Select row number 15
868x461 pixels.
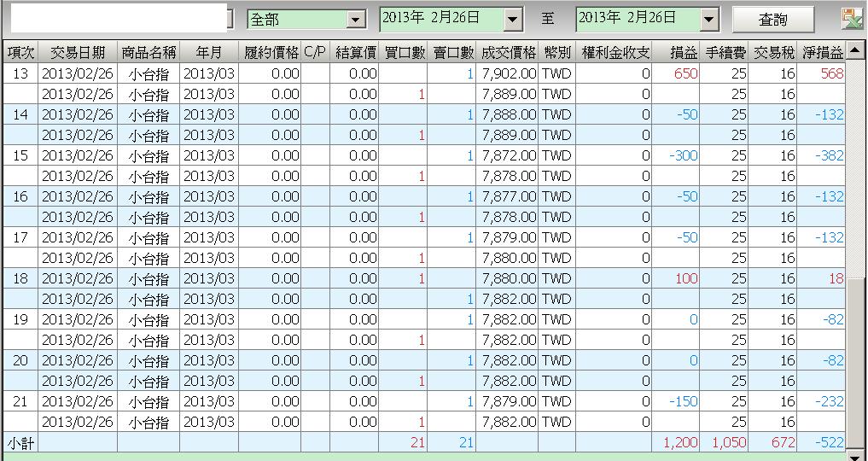click(x=20, y=155)
